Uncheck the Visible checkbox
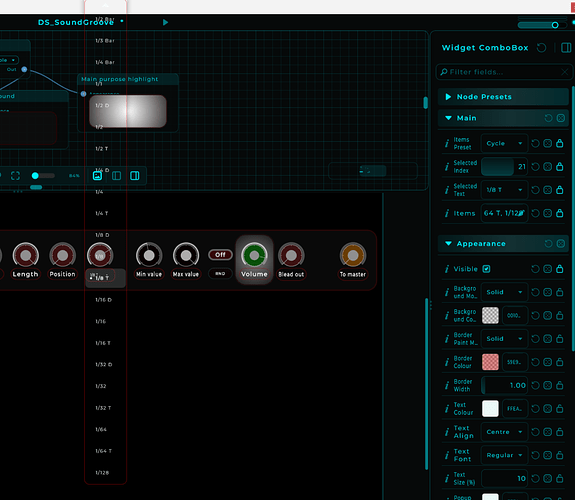Image resolution: width=575 pixels, height=500 pixels. pyautogui.click(x=486, y=269)
